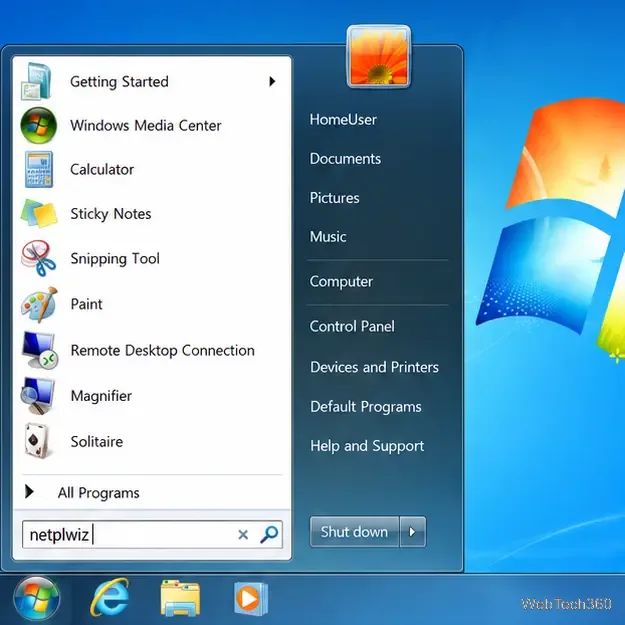Click the Calculator text entry
Screen dimensions: 625x625
[x=102, y=169]
